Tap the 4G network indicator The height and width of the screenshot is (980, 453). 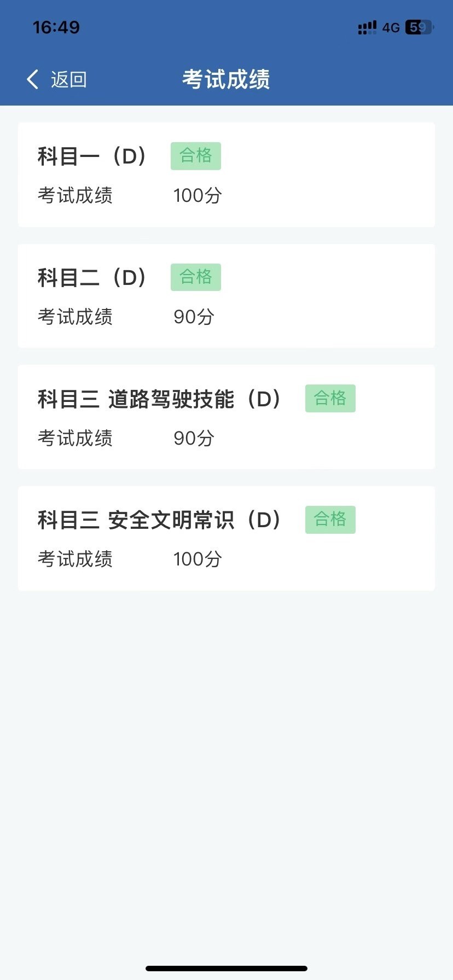pos(391,27)
